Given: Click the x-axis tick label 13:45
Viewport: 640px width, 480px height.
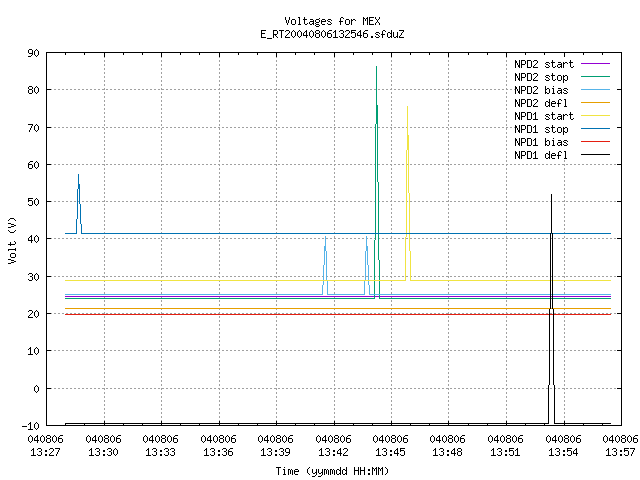Looking at the screenshot, I should click(391, 452).
